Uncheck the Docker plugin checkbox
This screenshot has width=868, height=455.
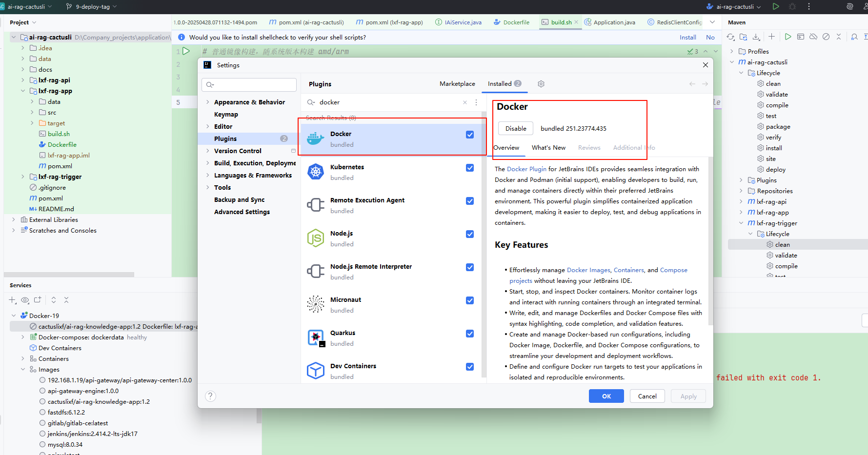(x=470, y=135)
